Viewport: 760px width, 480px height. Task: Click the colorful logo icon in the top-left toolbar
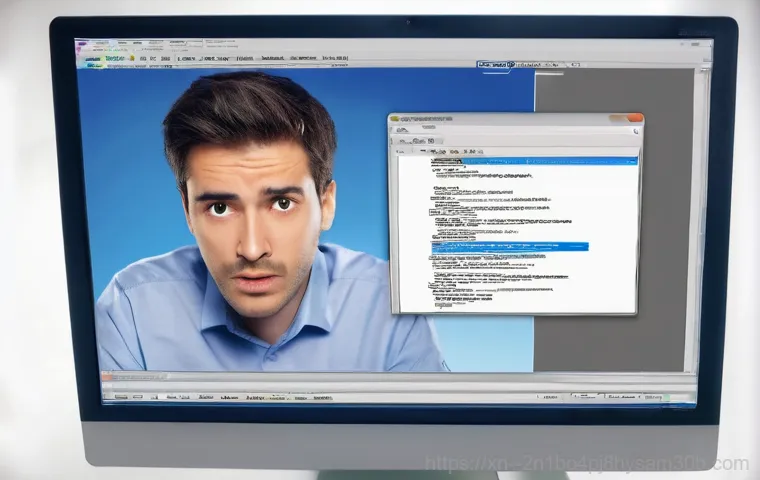pyautogui.click(x=83, y=48)
